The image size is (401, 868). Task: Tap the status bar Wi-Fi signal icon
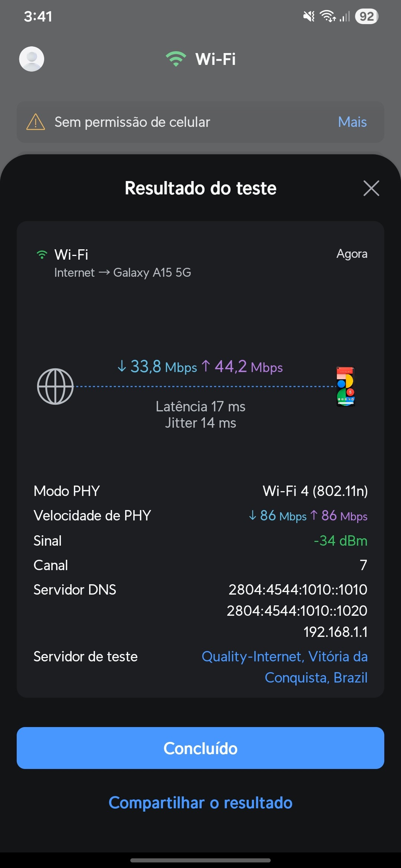pyautogui.click(x=327, y=16)
